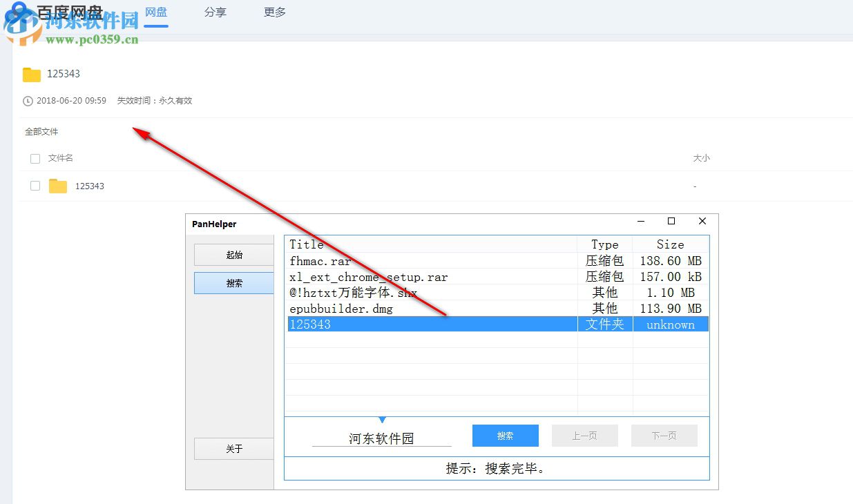
Task: Check the checkbox next to folder 125343
Action: point(35,186)
